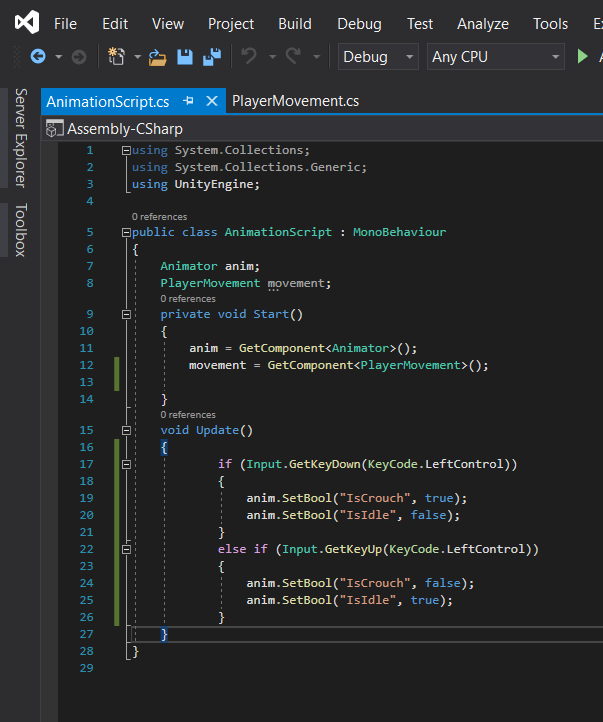603x722 pixels.
Task: Place cursor at closing brace on line 27
Action: (x=164, y=635)
